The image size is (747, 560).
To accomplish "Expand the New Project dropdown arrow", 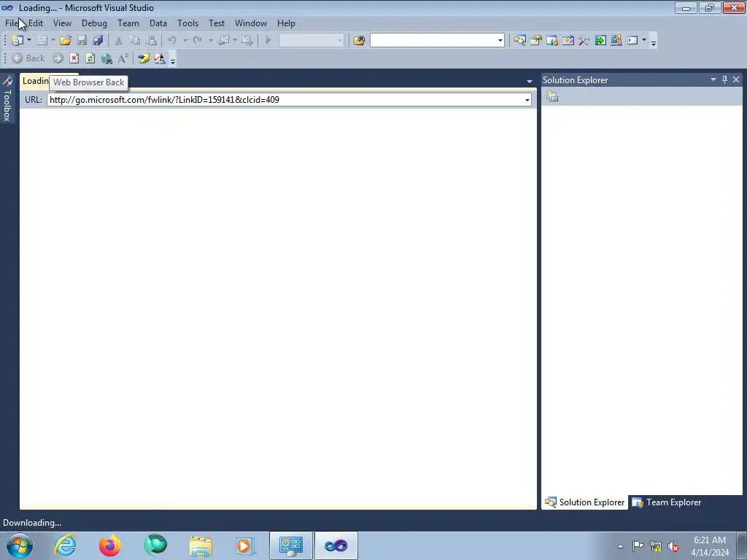I will pyautogui.click(x=29, y=41).
